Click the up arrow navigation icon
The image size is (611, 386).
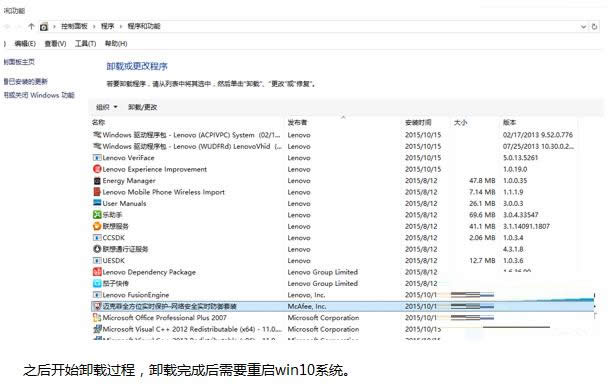point(31,26)
